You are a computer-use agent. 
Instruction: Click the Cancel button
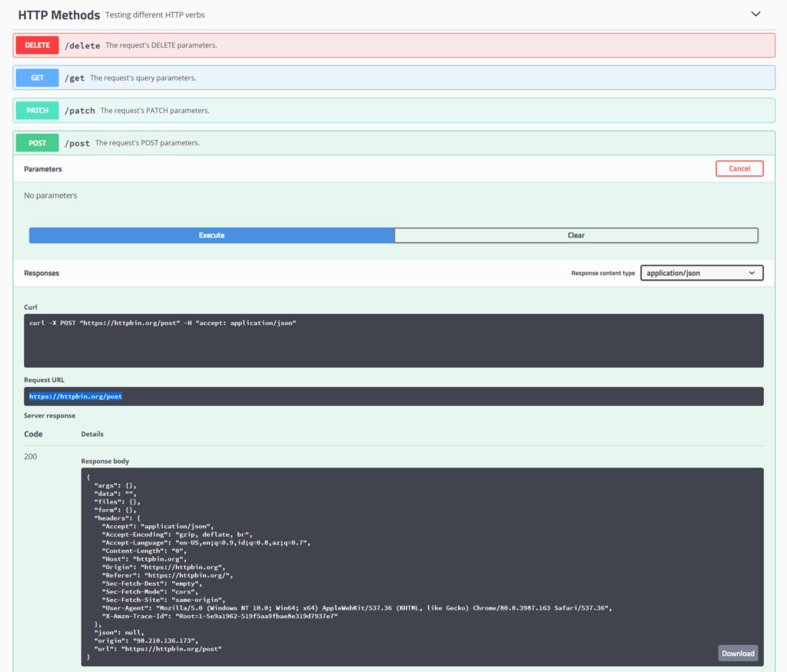point(739,168)
